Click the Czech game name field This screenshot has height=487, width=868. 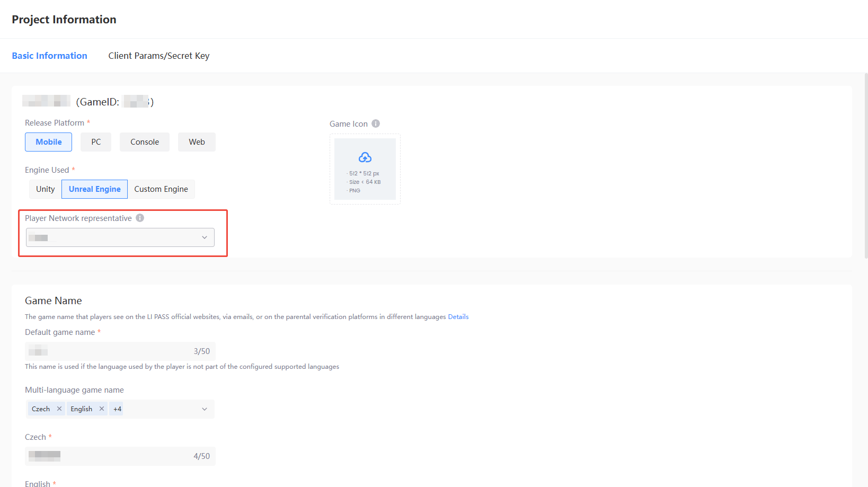(x=120, y=456)
